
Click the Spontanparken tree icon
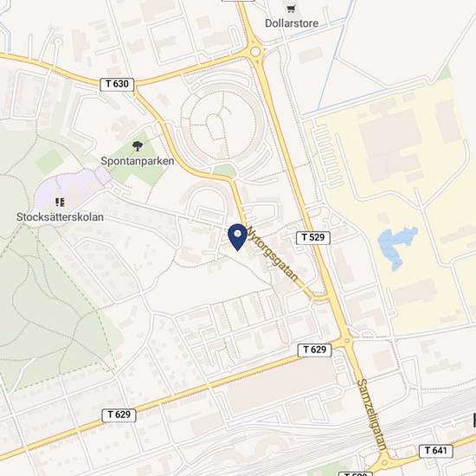(138, 146)
